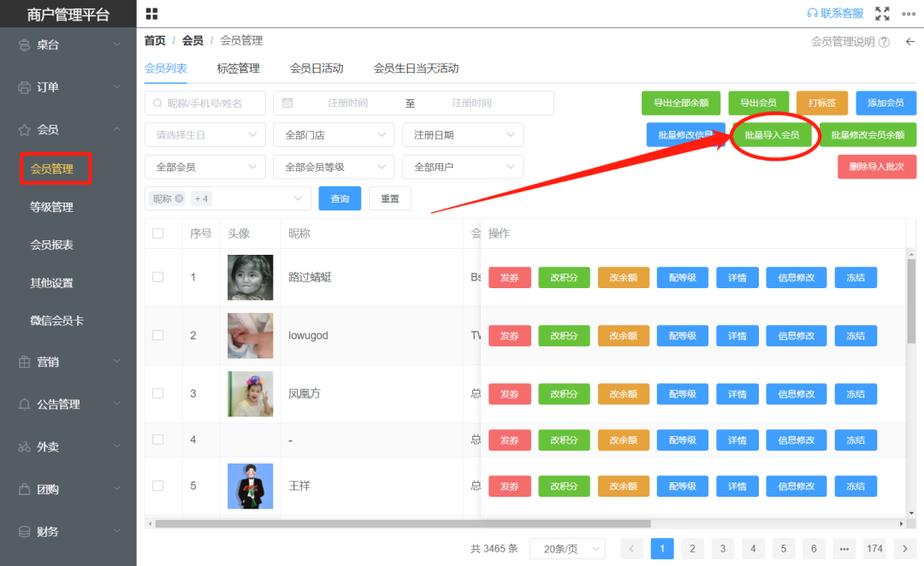Click the 批量导入会员 button
This screenshot has width=924, height=566.
772,135
